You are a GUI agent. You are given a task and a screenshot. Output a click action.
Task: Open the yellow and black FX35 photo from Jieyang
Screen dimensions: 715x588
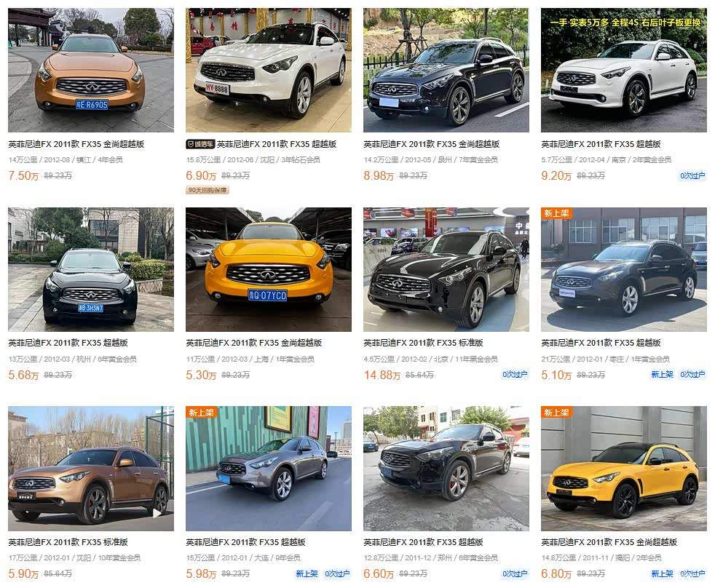pyautogui.click(x=624, y=469)
